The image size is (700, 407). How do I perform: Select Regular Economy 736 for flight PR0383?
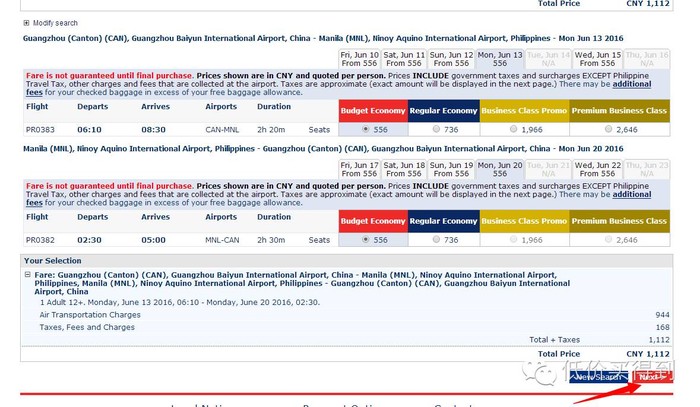(x=435, y=129)
